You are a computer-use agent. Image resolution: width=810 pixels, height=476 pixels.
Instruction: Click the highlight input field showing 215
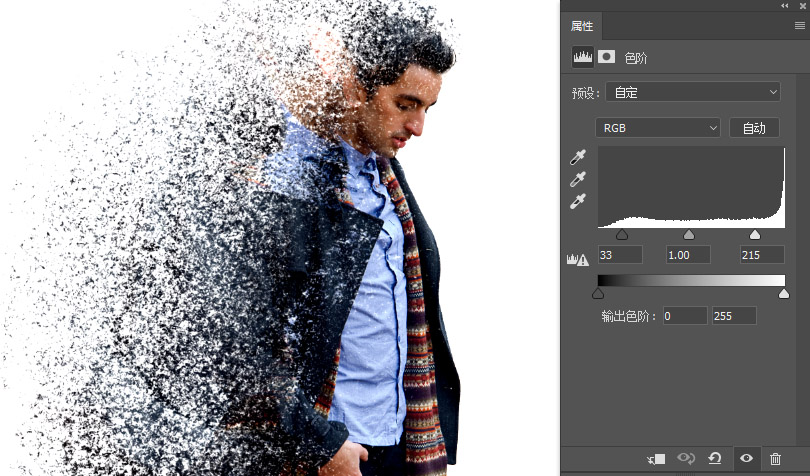(762, 255)
